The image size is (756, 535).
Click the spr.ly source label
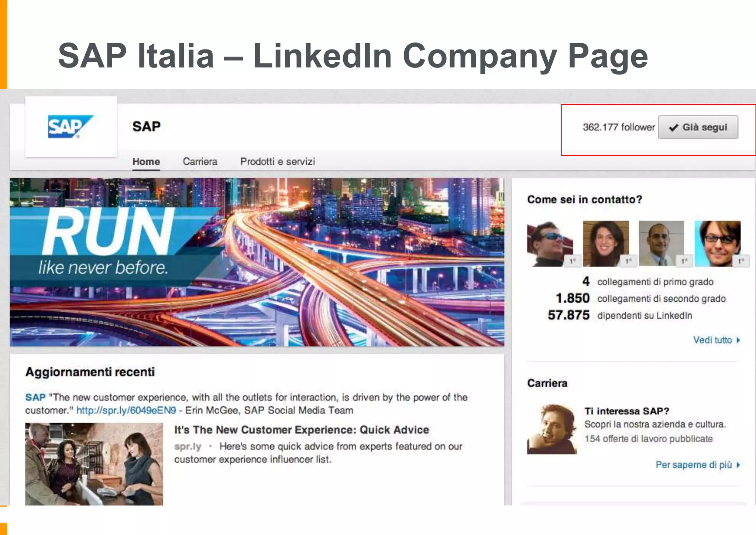coord(188,447)
